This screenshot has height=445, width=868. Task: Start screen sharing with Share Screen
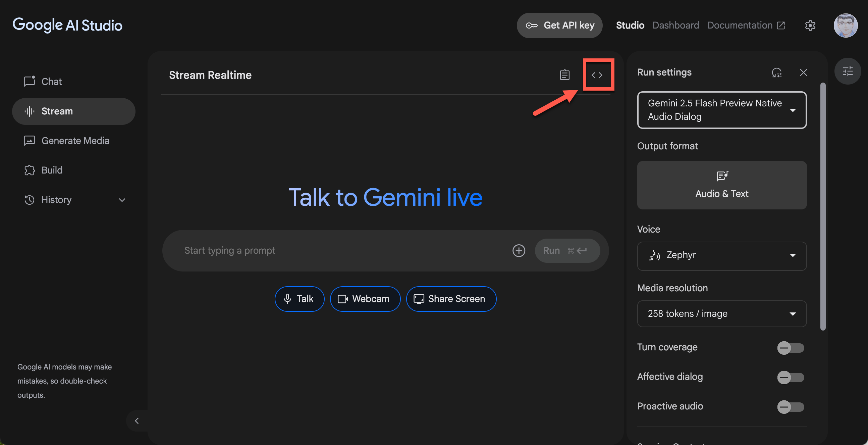click(451, 299)
